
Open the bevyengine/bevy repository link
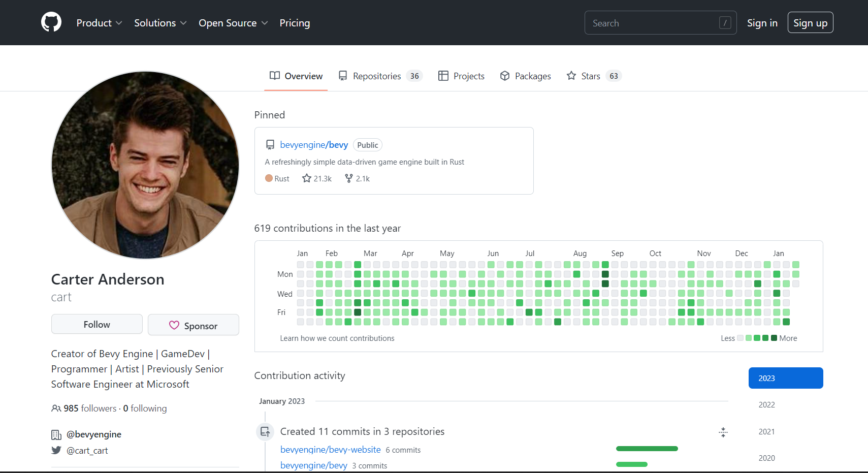[x=314, y=145]
